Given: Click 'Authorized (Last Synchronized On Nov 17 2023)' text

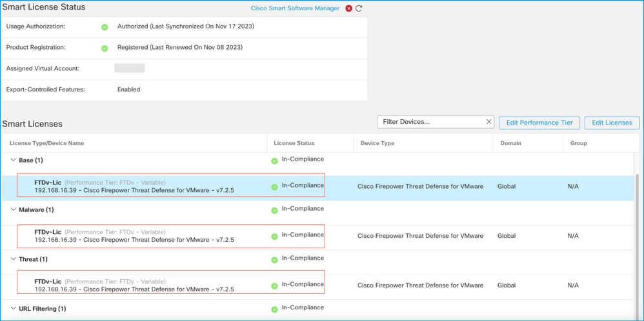Looking at the screenshot, I should point(186,26).
